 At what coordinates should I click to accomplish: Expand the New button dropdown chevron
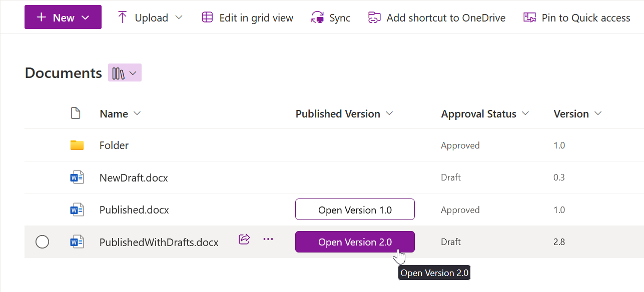tap(85, 17)
